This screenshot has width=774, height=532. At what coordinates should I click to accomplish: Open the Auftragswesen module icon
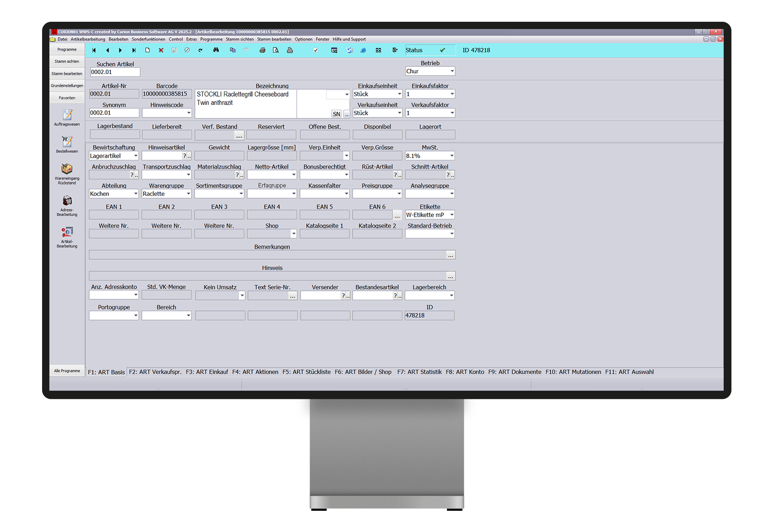point(67,115)
